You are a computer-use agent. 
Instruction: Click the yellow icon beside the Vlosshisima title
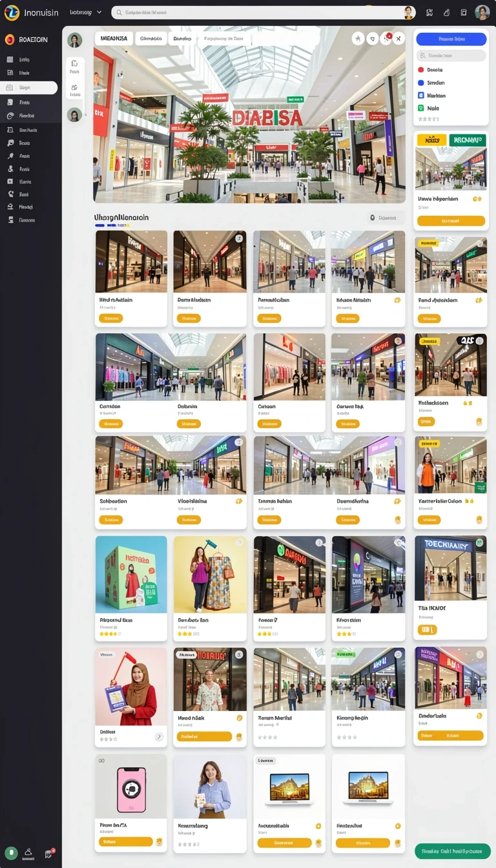point(239,501)
